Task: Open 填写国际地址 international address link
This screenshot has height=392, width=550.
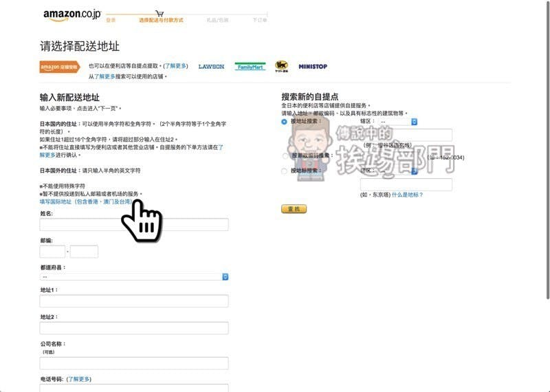Action: click(x=85, y=202)
